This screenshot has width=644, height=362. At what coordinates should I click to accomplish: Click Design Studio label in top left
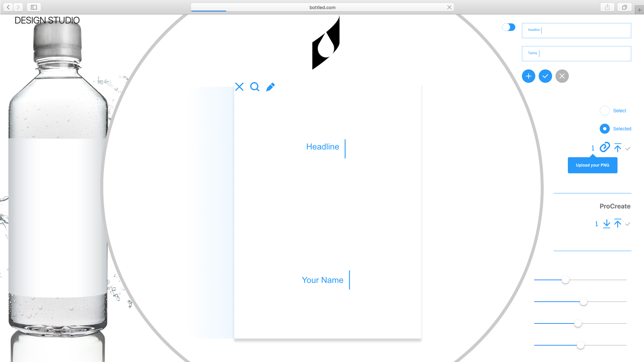pos(47,20)
